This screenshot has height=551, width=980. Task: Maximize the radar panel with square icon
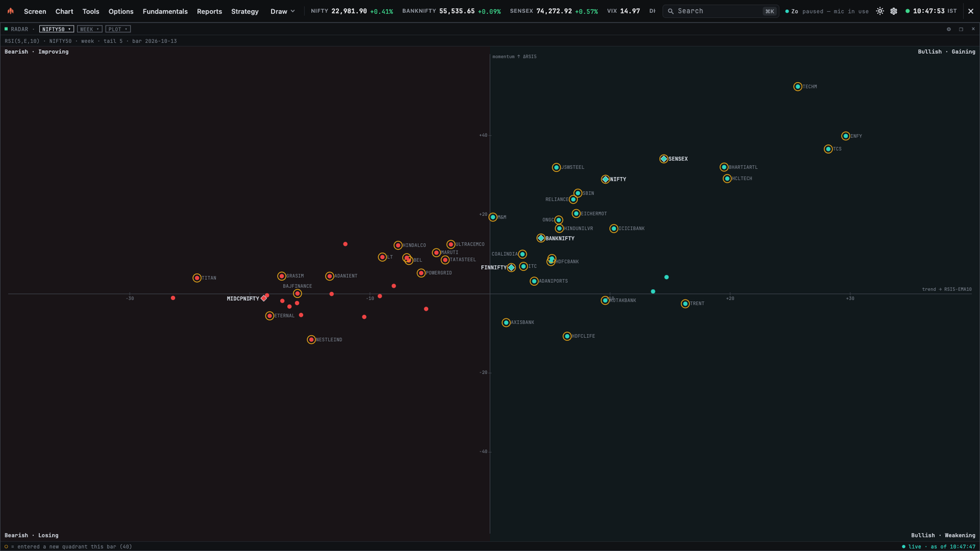tap(961, 29)
